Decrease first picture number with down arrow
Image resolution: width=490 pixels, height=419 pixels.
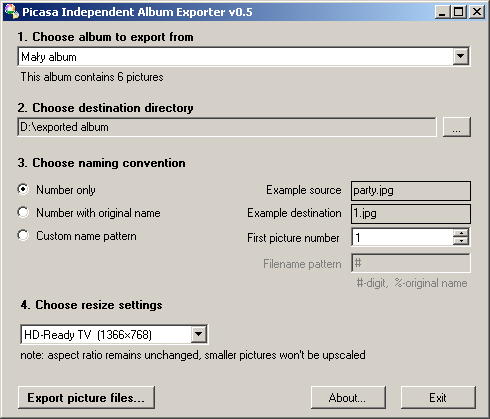pos(461,241)
